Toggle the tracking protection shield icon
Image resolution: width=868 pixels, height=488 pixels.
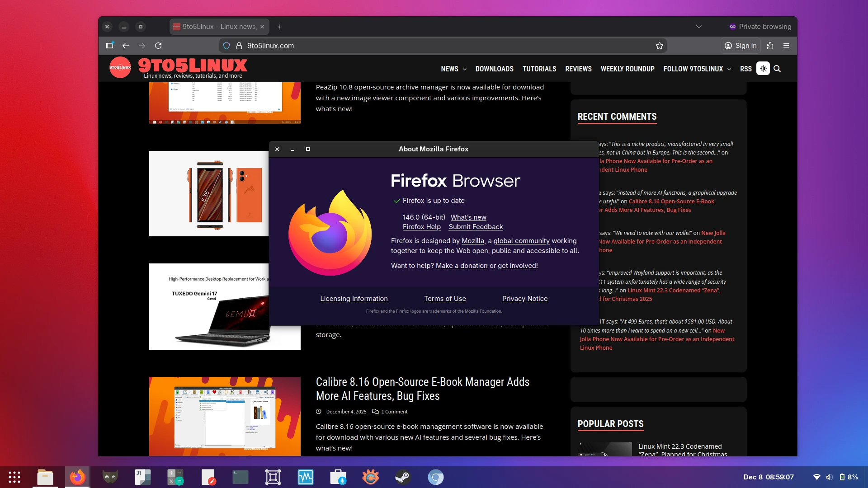(226, 46)
